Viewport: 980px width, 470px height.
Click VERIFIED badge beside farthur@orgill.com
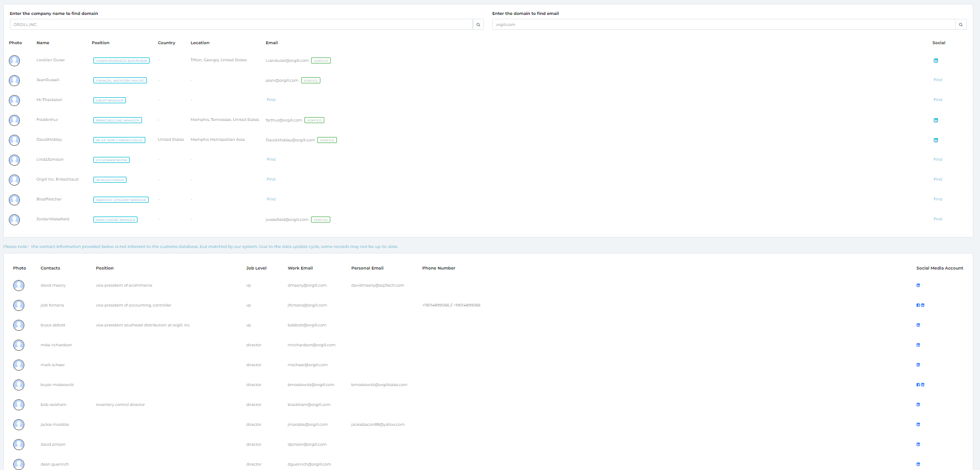(314, 120)
